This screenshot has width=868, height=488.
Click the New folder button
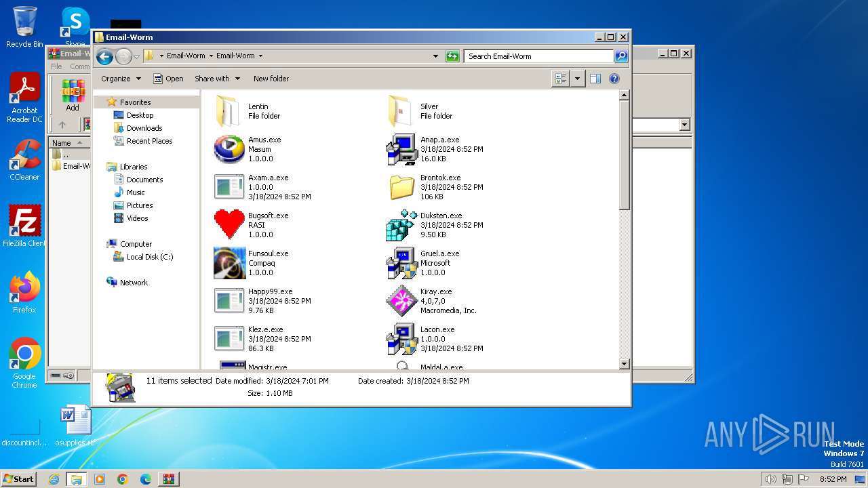[x=271, y=79]
